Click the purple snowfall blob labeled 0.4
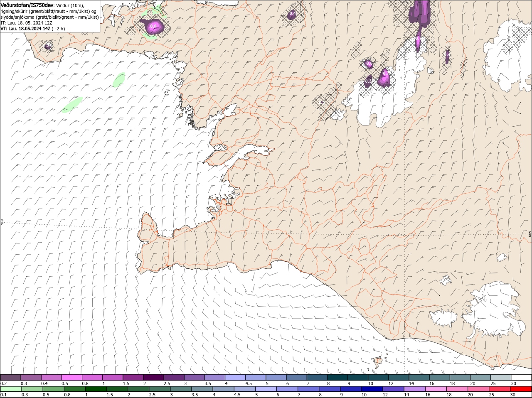This screenshot has width=532, height=398. click(x=293, y=14)
